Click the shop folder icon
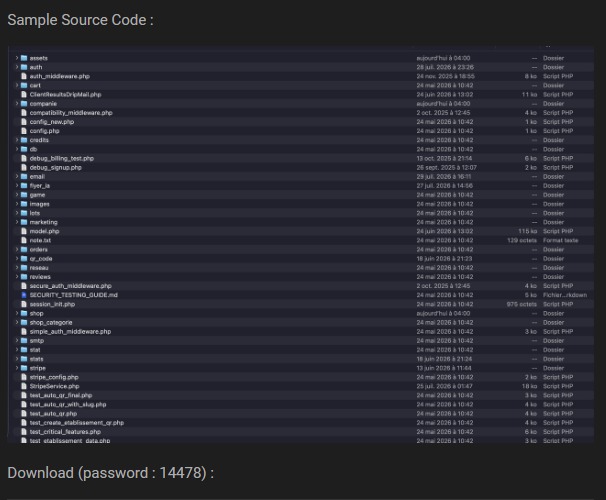This screenshot has height=500, width=606. click(x=24, y=313)
